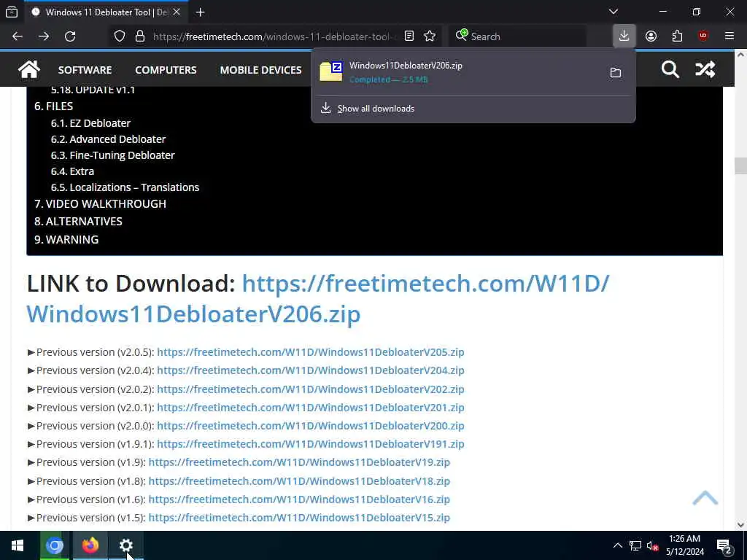Switch to Chrome on taskbar
The image size is (747, 560).
coord(54,545)
